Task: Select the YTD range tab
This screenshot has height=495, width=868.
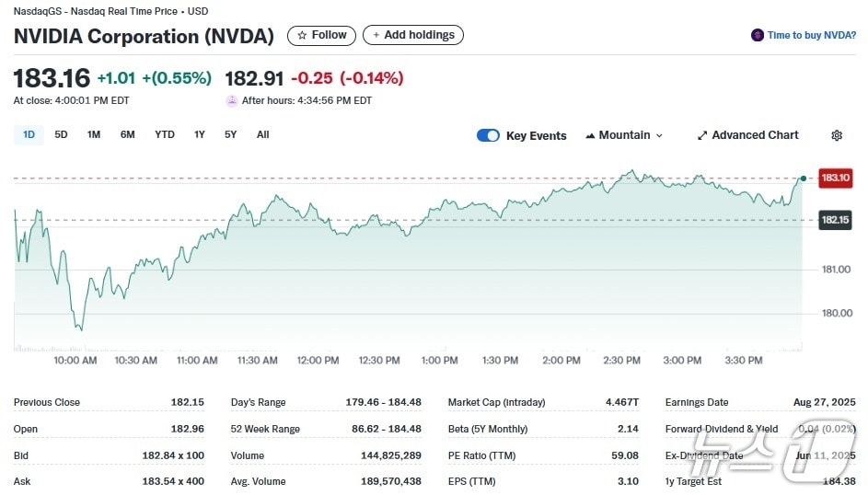Action: pyautogui.click(x=165, y=134)
